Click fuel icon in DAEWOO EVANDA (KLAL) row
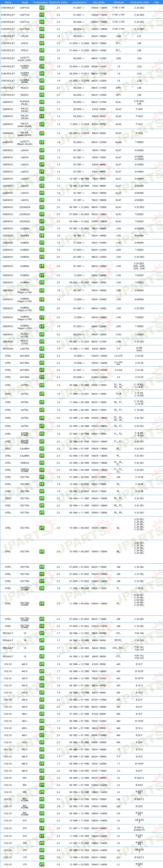 (42, 102)
